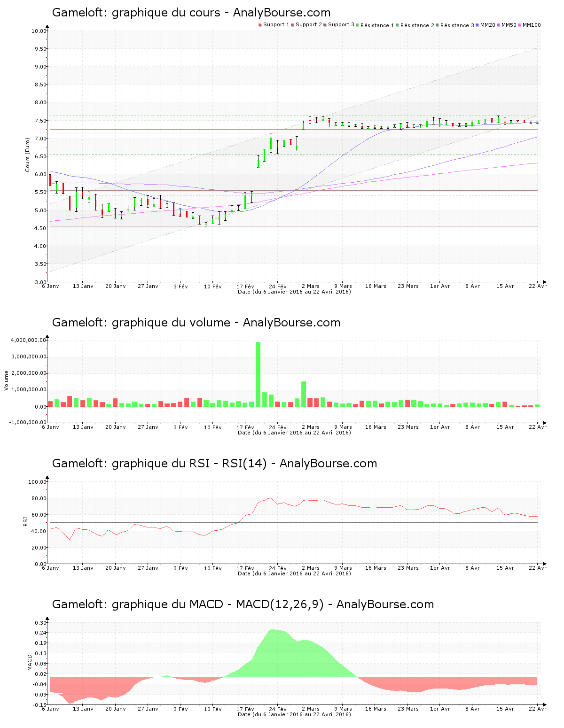Select the Résistance 3 legend label
564x728 pixels.
click(x=457, y=25)
